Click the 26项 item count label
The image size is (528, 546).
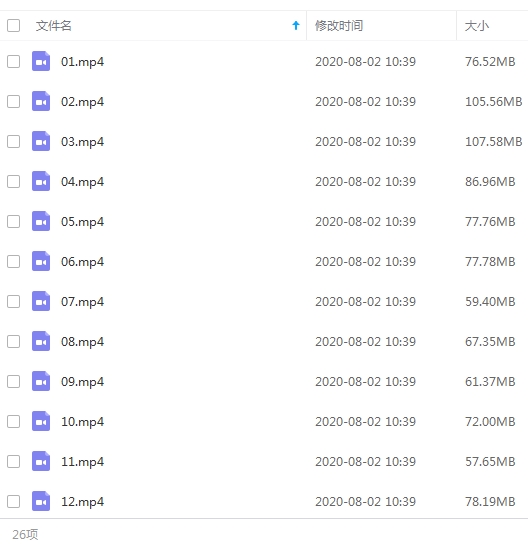(25, 534)
